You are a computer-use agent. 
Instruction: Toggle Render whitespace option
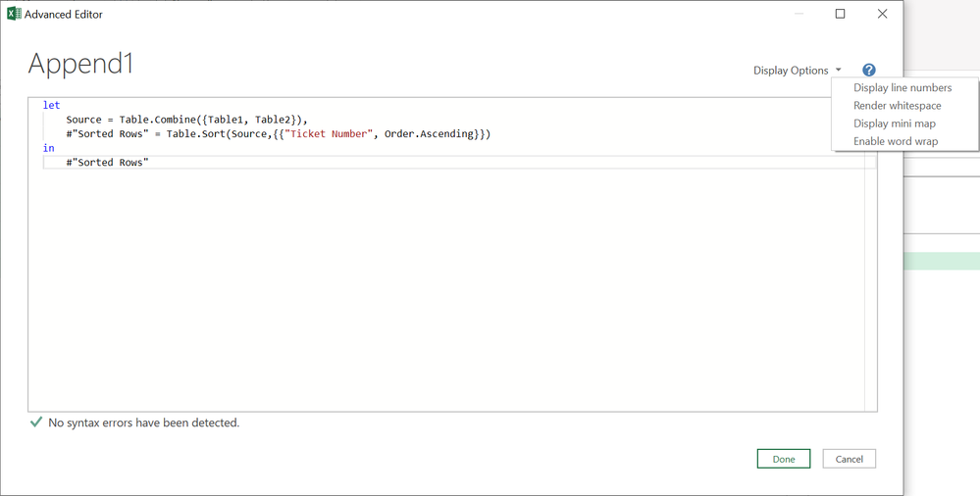(897, 106)
